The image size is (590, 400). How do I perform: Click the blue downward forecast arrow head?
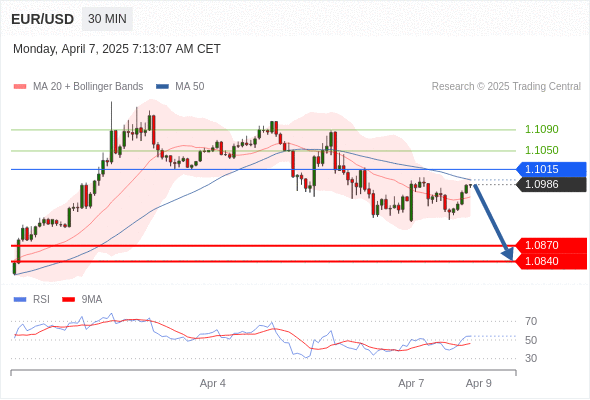point(508,254)
